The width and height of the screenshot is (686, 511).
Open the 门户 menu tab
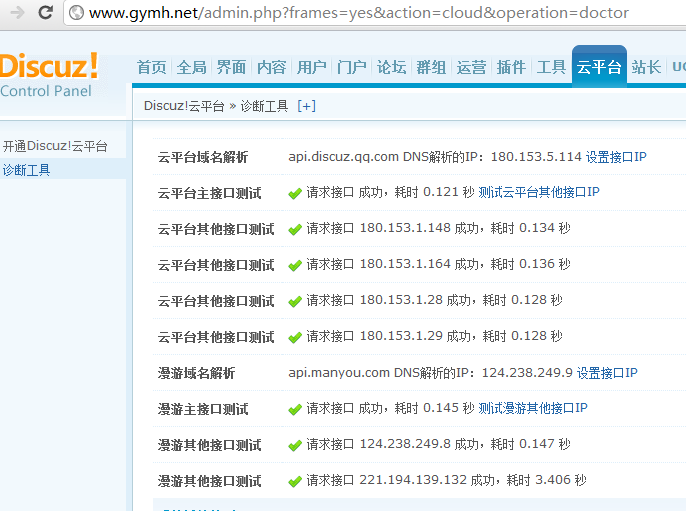[352, 67]
